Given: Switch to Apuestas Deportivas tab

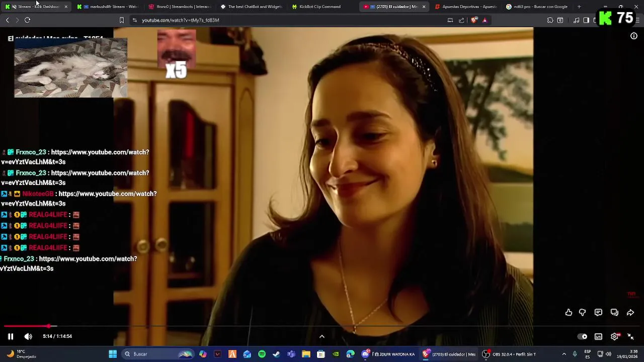Looking at the screenshot, I should pyautogui.click(x=465, y=7).
